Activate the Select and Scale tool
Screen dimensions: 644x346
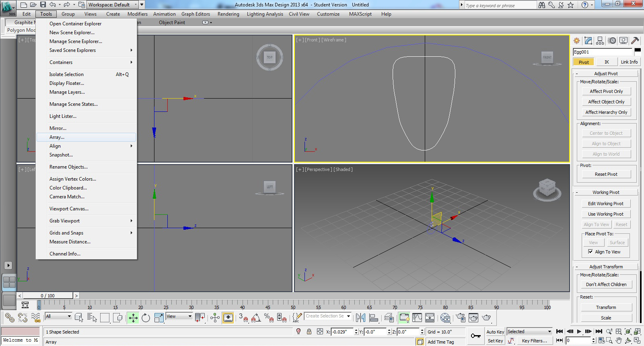[159, 318]
